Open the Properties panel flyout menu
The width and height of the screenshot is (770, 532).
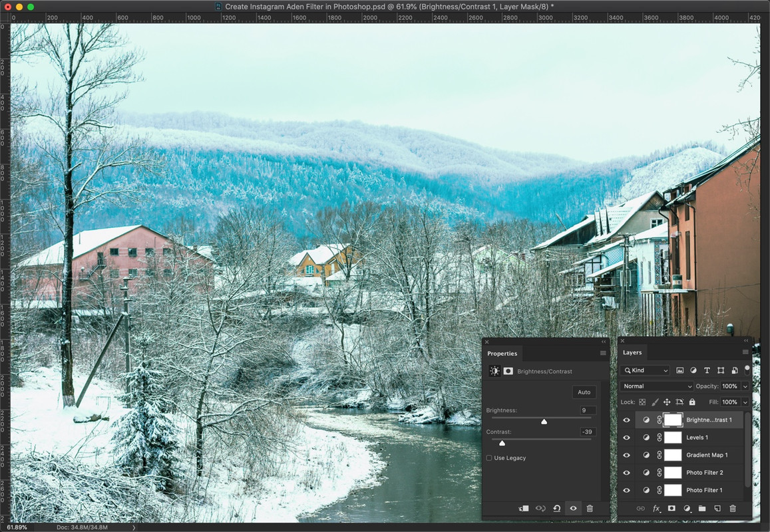603,353
